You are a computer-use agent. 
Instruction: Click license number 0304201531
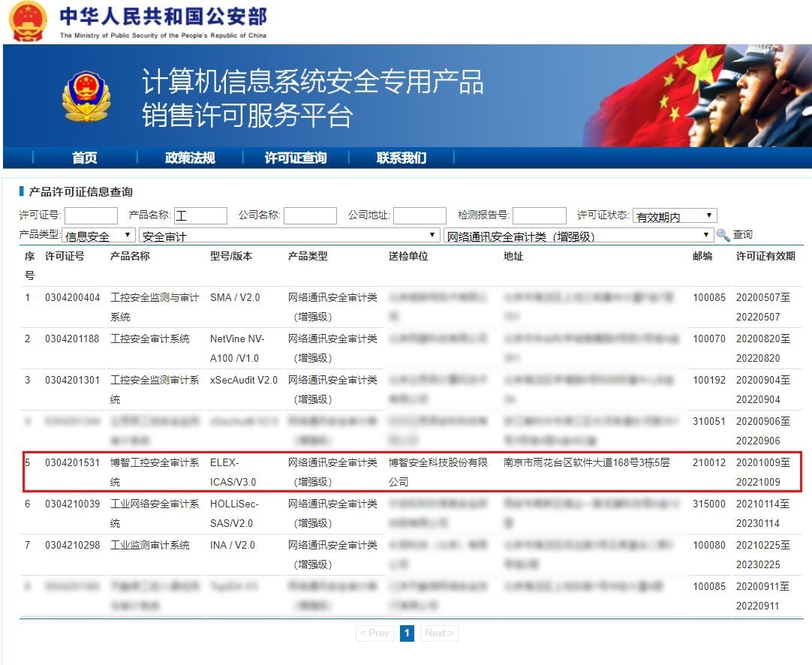72,462
